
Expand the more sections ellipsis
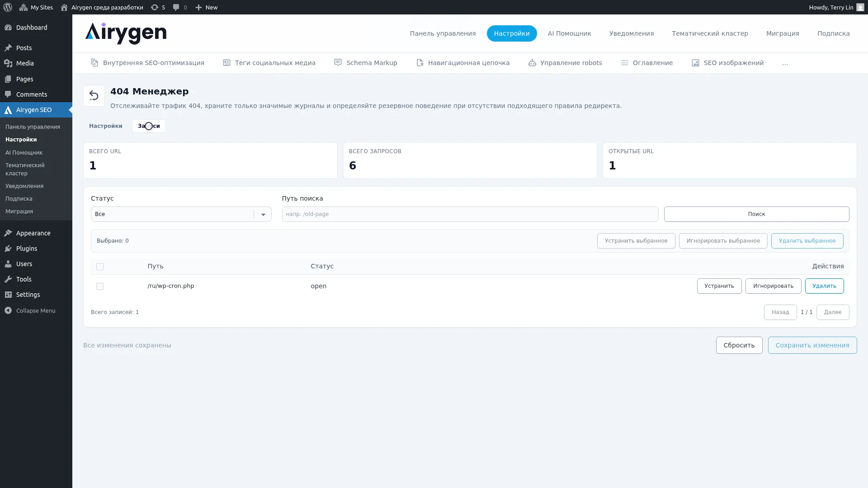[785, 63]
